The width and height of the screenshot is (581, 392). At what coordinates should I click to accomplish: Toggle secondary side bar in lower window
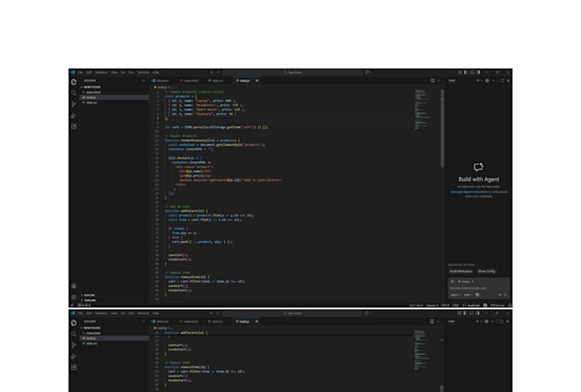click(x=478, y=313)
